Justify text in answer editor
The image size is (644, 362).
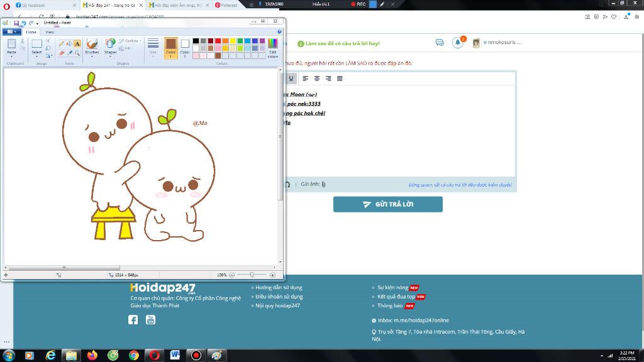pyautogui.click(x=340, y=79)
